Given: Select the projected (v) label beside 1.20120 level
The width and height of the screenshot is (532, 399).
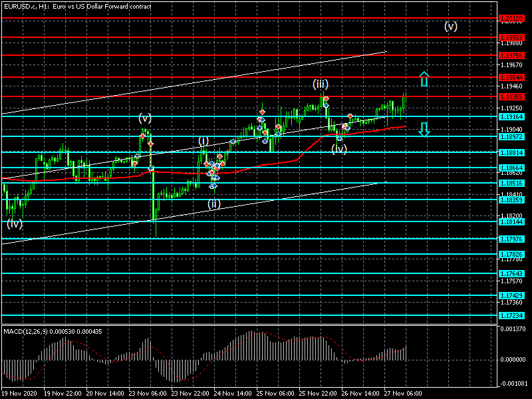Looking at the screenshot, I should coord(451,26).
